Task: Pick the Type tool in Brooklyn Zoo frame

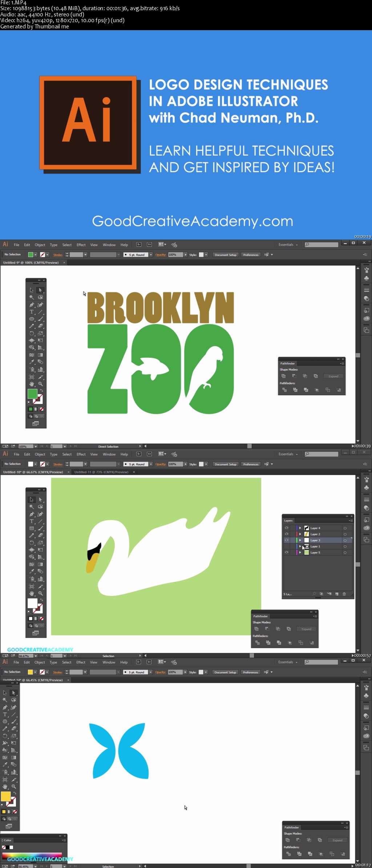Action: click(x=32, y=312)
